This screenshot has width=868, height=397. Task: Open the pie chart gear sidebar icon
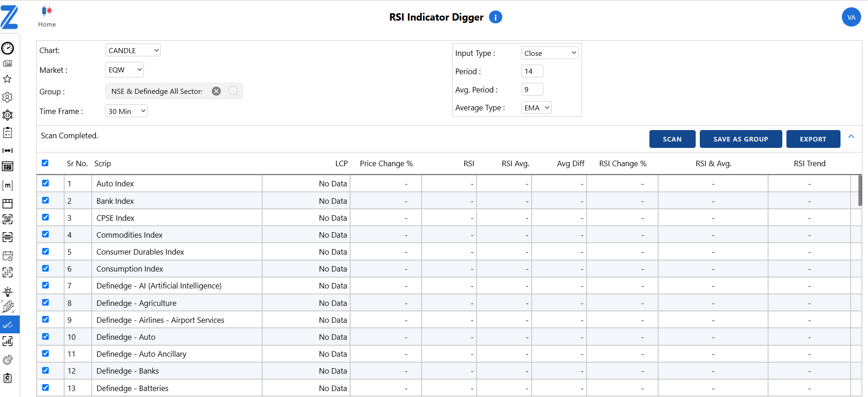8,360
